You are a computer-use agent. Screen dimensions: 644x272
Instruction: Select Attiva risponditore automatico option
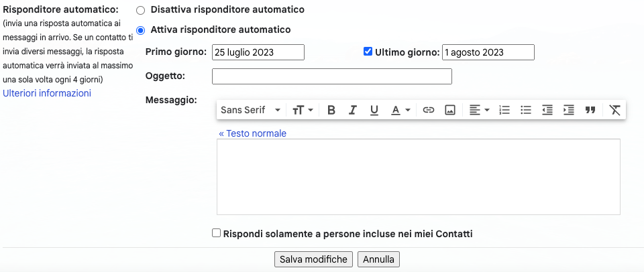pos(140,30)
